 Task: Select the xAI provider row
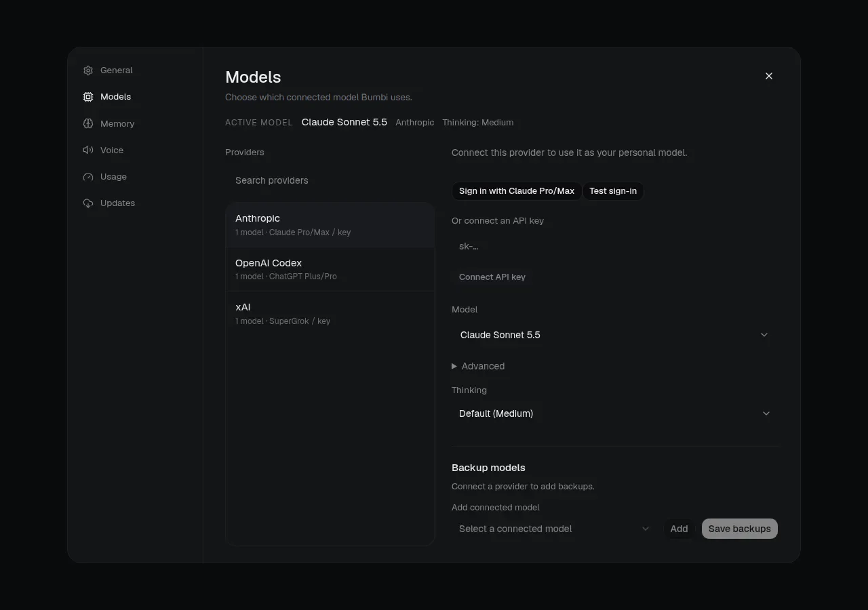click(x=330, y=314)
